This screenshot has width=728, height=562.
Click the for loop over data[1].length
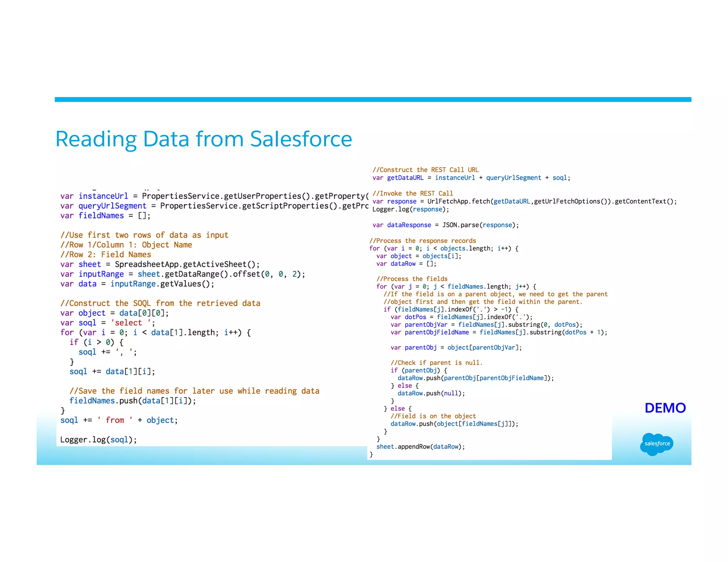tap(156, 333)
